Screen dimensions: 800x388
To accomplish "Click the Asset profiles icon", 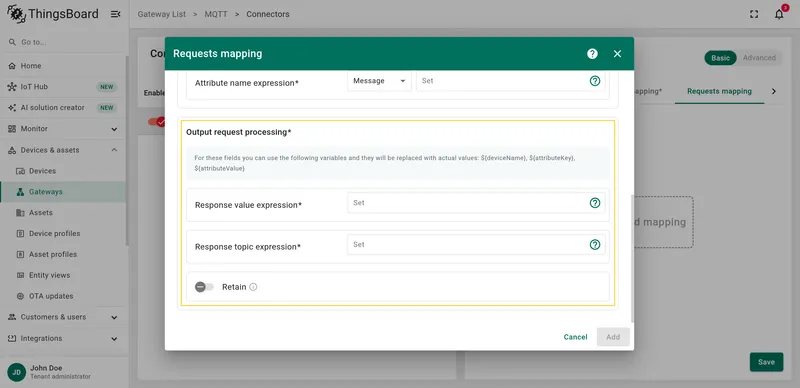I will click(x=20, y=254).
